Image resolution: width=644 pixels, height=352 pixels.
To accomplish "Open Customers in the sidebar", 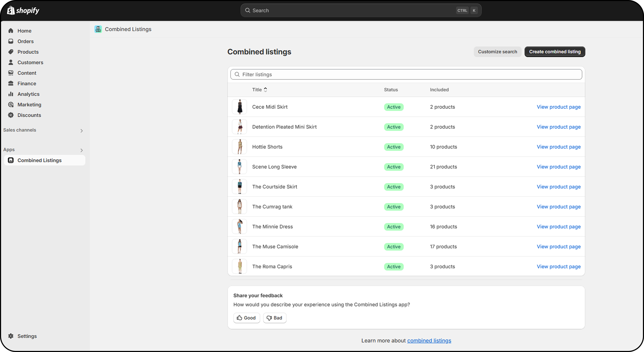I will point(30,63).
